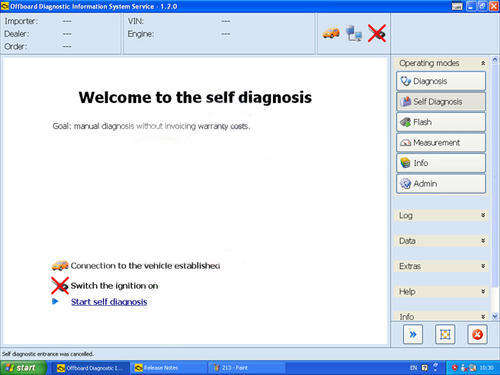Click the status bar cancellation message
This screenshot has height=375, width=500.
(x=48, y=354)
